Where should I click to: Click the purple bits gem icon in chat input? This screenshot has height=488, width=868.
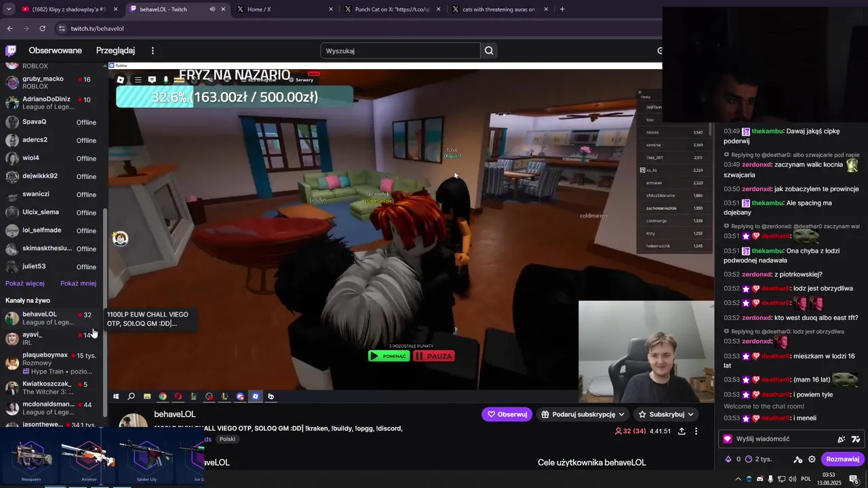[x=728, y=439]
